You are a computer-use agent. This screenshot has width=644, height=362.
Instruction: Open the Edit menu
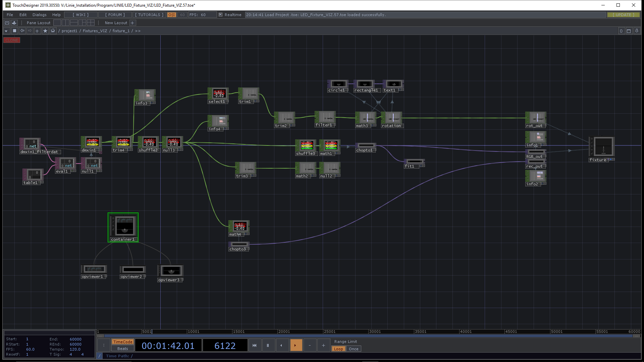click(x=23, y=15)
